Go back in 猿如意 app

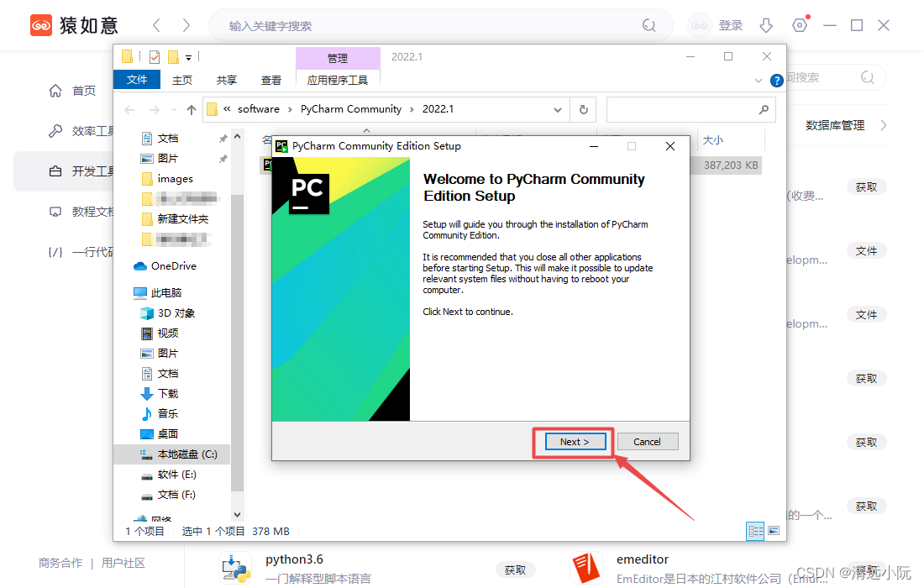[156, 25]
